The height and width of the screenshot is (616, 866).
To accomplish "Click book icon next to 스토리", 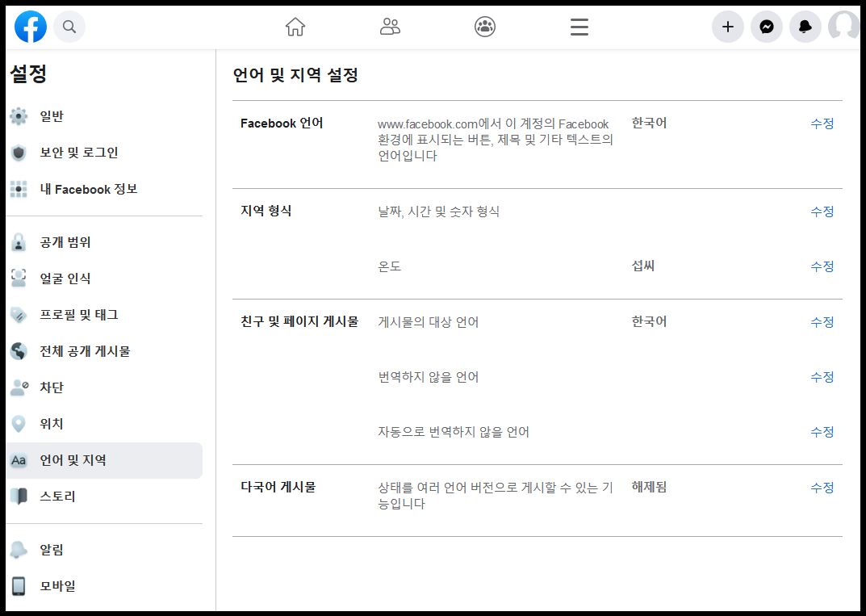I will (19, 497).
